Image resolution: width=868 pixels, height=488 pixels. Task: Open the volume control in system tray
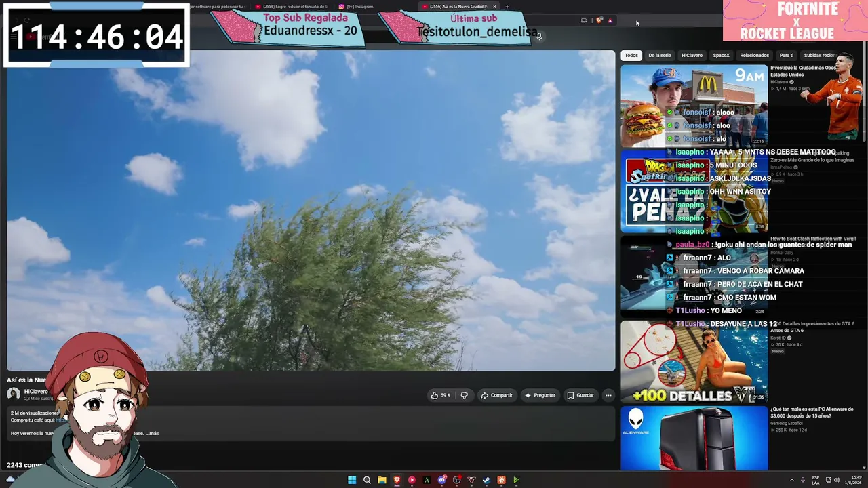(x=838, y=480)
